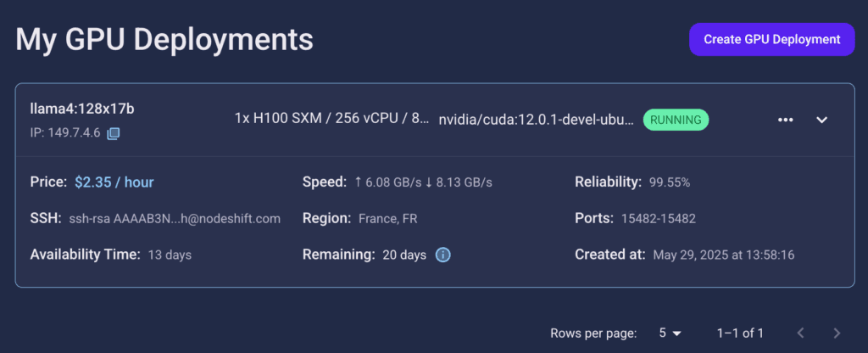Click the My GPU Deployments heading
Screen dimensions: 868x353
[x=164, y=39]
